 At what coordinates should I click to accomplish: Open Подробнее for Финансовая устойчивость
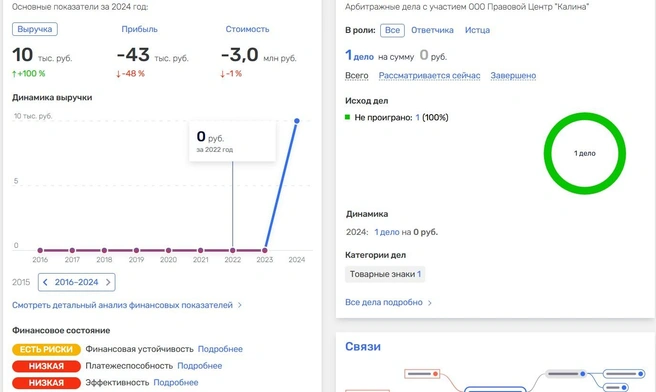[x=220, y=349]
